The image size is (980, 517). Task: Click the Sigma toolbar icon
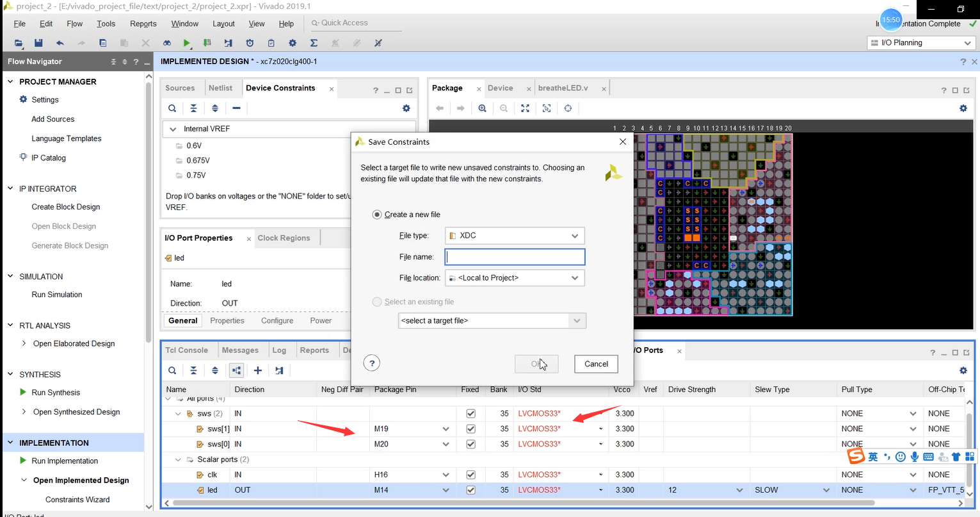point(314,43)
